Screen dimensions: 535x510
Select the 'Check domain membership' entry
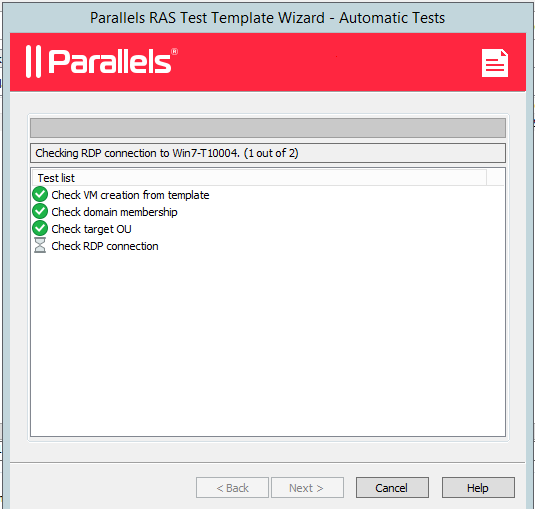click(x=114, y=212)
